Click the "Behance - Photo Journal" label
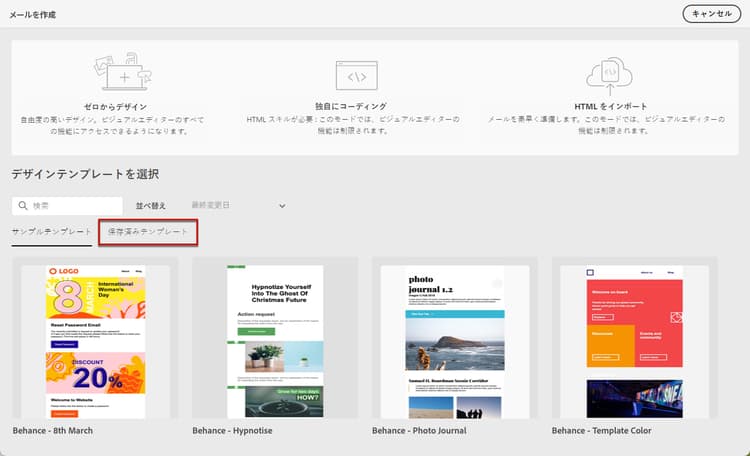 coord(419,431)
